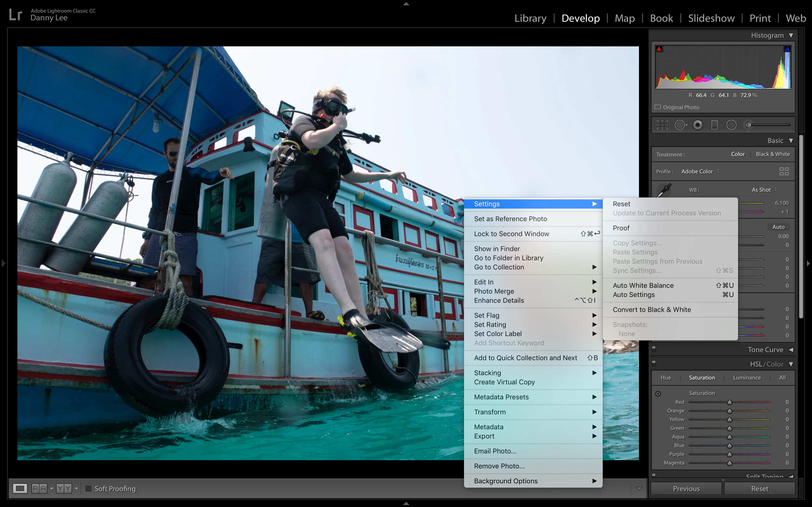Toggle the shadow clipping indicator in histogram
This screenshot has width=812, height=507.
[x=659, y=49]
